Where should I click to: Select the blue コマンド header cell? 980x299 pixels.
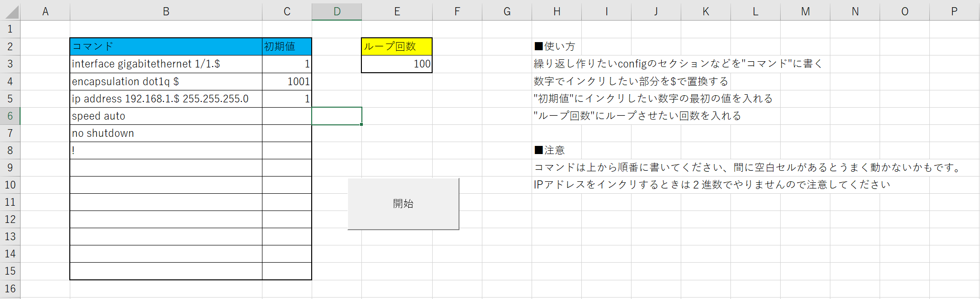pos(166,46)
